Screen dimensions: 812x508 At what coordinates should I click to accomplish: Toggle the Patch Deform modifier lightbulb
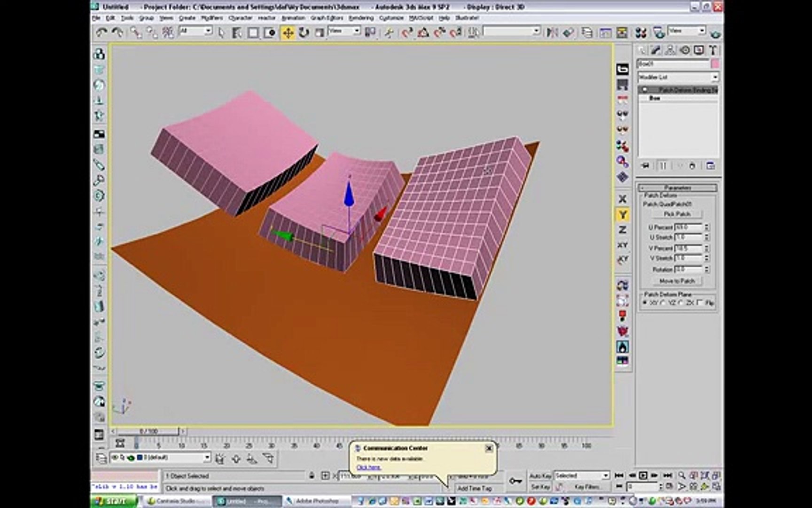click(645, 89)
